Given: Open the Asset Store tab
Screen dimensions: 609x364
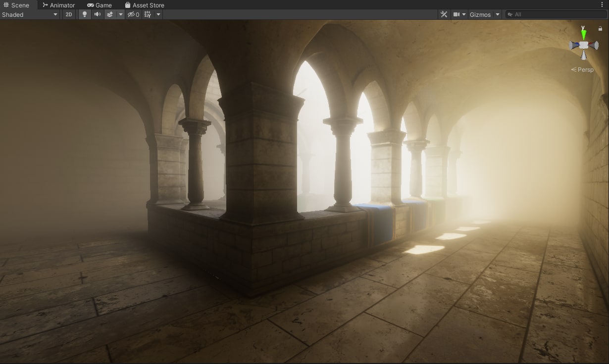Looking at the screenshot, I should pyautogui.click(x=145, y=5).
